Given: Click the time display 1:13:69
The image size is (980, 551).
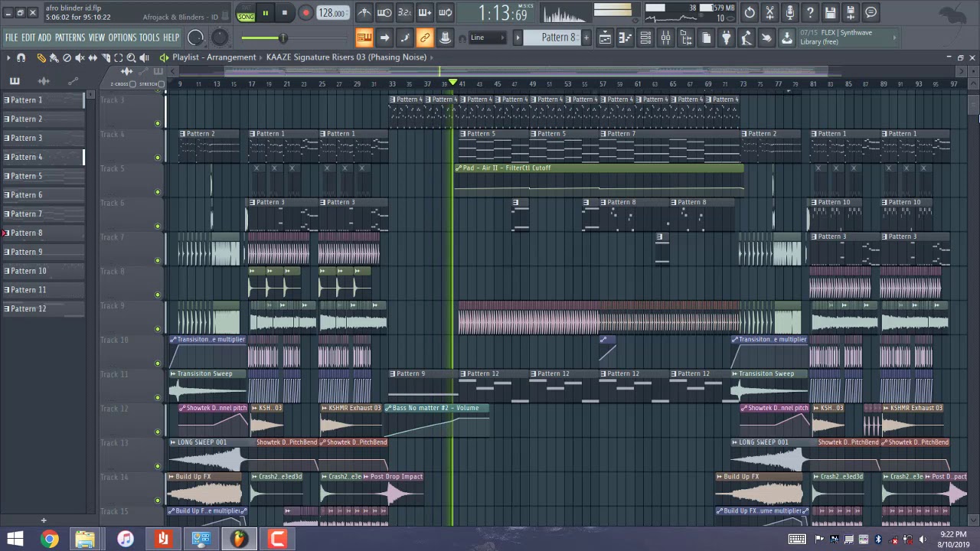Looking at the screenshot, I should click(x=503, y=13).
